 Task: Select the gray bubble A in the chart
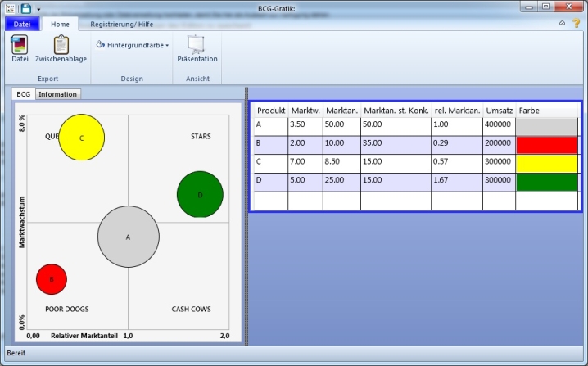click(128, 237)
